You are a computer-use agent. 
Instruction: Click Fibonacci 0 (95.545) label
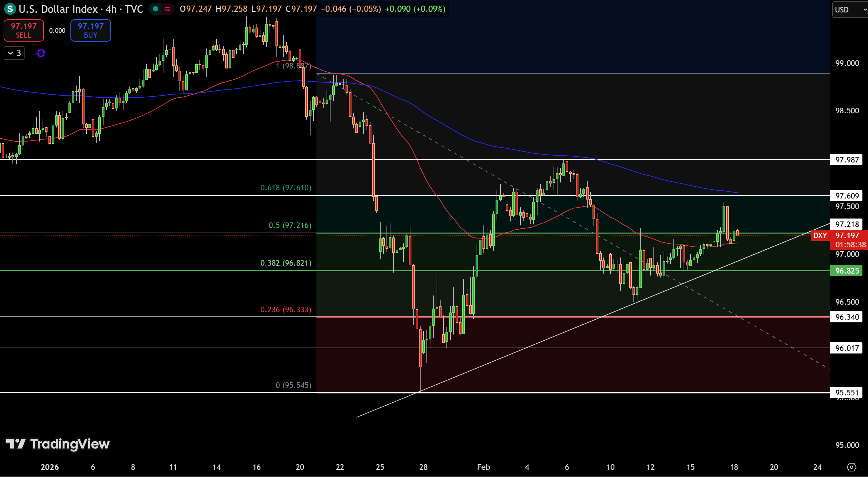293,385
